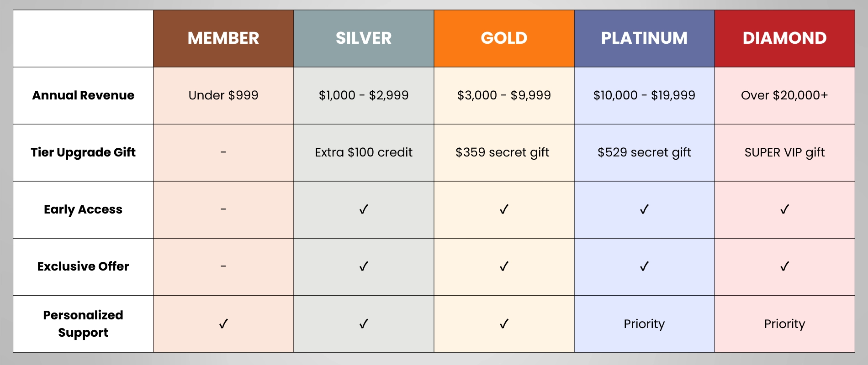Screen dimensions: 868x365
Task: Select the Platinum Early Access checkmark
Action: 644,209
